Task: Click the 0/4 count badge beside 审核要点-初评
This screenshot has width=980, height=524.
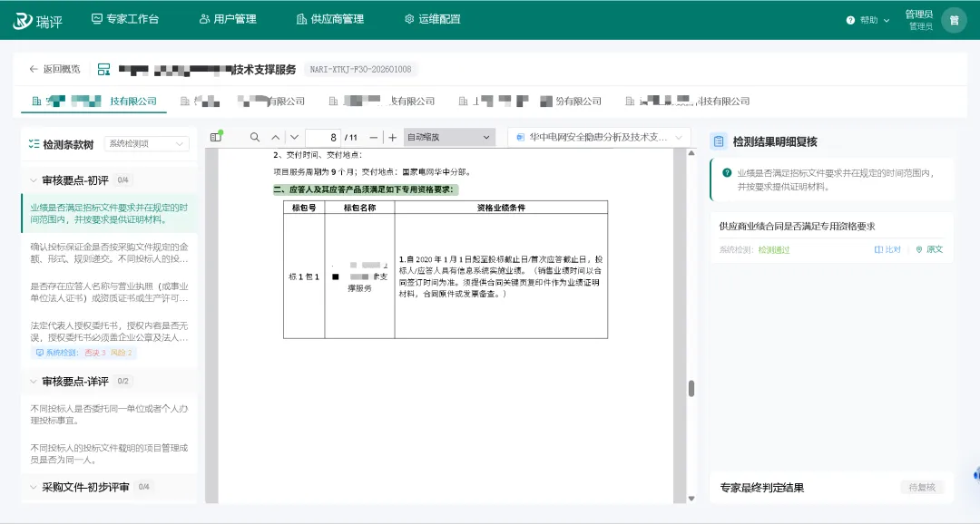Action: (x=123, y=180)
